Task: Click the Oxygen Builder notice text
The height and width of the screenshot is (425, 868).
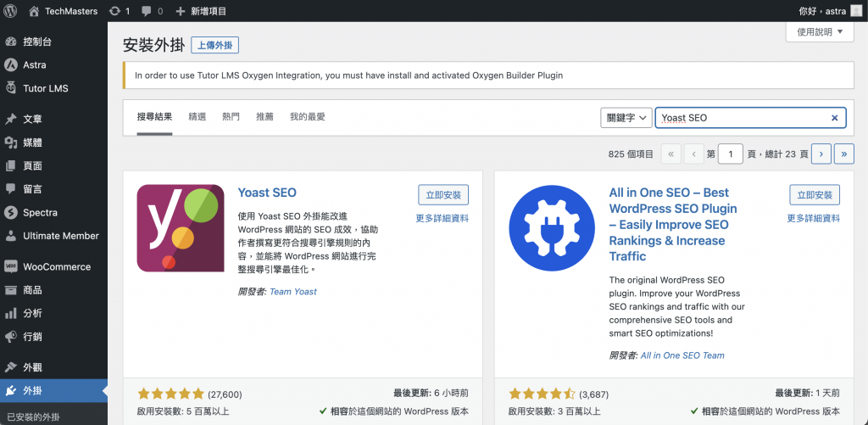Action: 348,75
